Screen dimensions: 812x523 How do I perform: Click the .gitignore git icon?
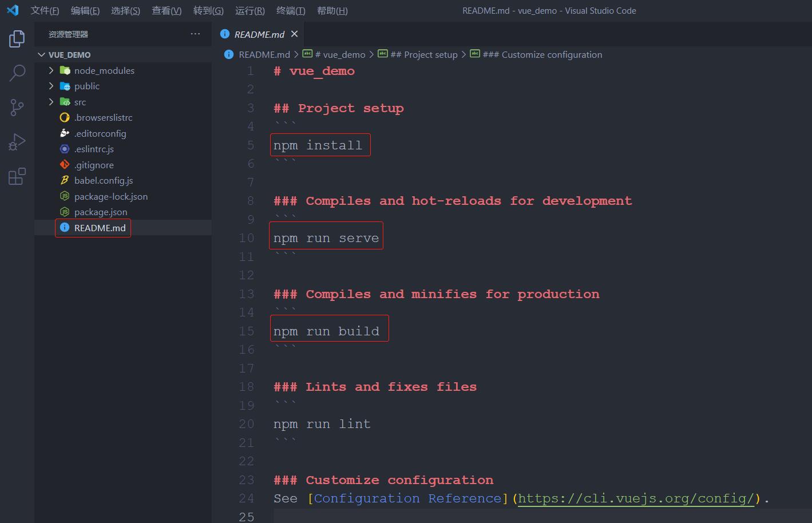pyautogui.click(x=65, y=165)
